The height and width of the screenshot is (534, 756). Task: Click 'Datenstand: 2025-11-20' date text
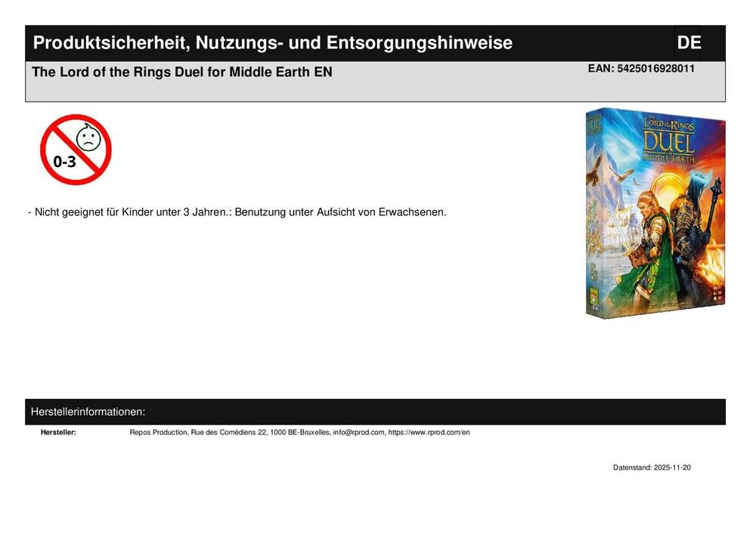tap(652, 468)
